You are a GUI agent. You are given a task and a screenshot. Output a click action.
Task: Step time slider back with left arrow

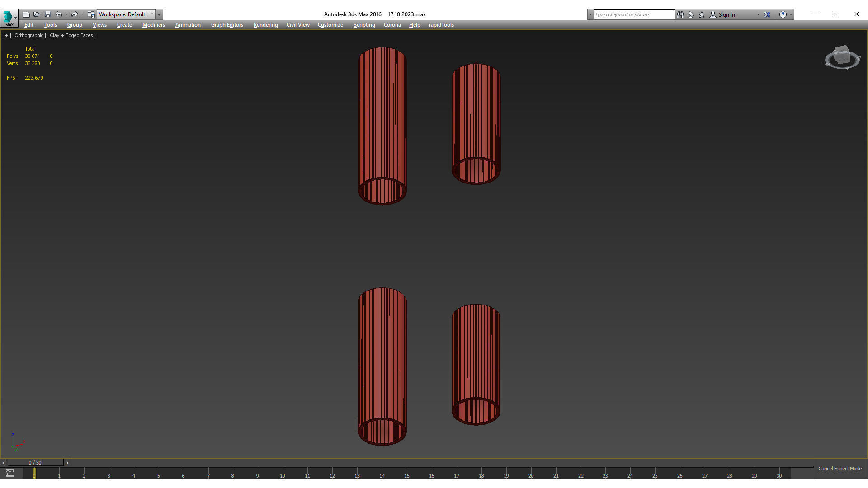4,463
